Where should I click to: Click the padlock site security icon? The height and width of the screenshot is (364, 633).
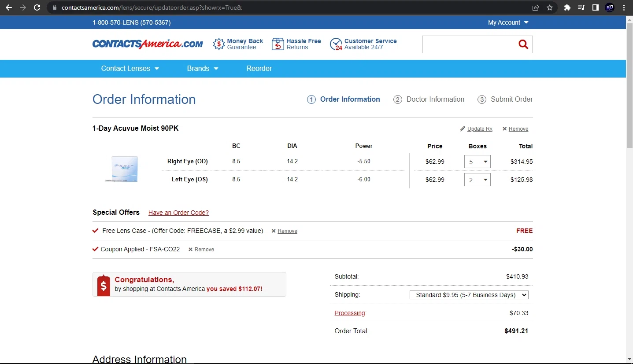click(x=55, y=7)
